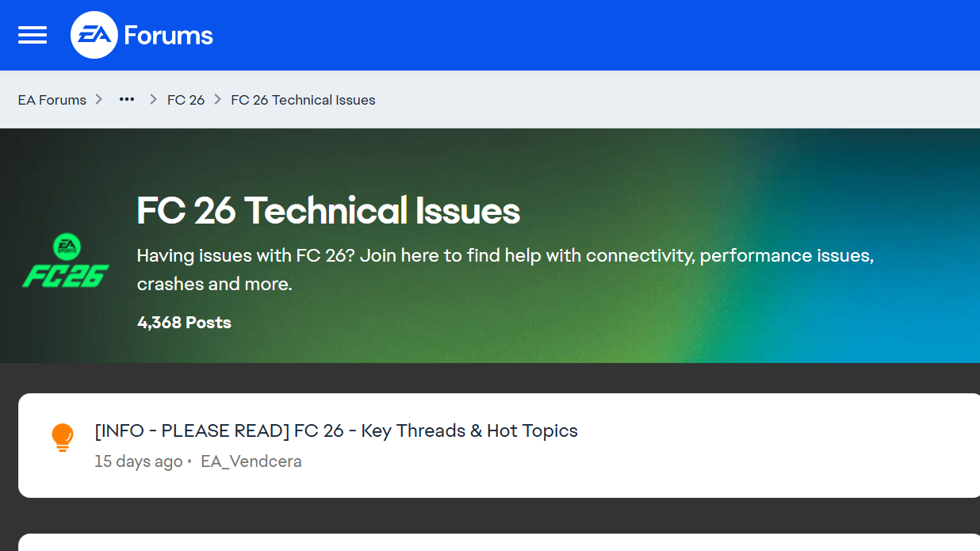Screen dimensions: 980x551
Task: Click the chevron after EA Forums breadcrumb
Action: pyautogui.click(x=99, y=100)
